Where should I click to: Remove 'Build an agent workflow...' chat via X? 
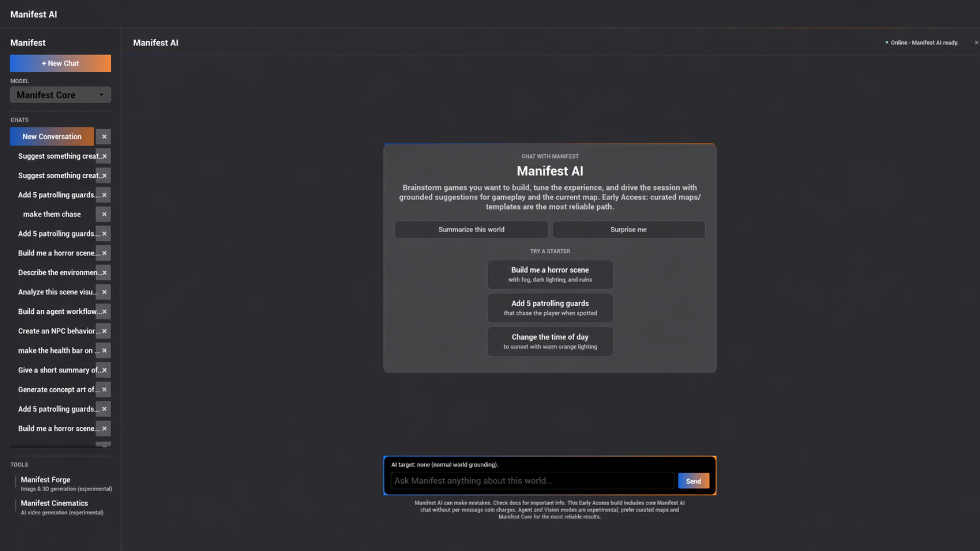[x=104, y=312]
